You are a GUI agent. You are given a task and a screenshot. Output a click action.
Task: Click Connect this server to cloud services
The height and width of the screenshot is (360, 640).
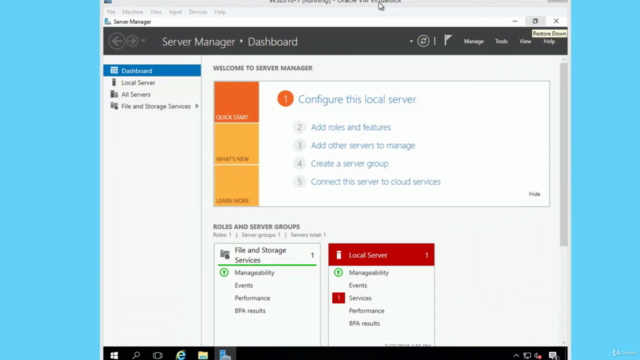click(376, 182)
